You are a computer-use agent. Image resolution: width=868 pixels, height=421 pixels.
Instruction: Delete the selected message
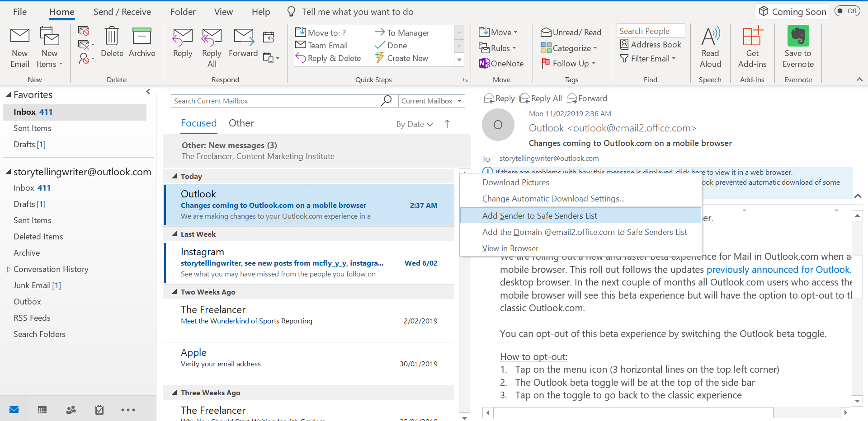click(x=112, y=42)
